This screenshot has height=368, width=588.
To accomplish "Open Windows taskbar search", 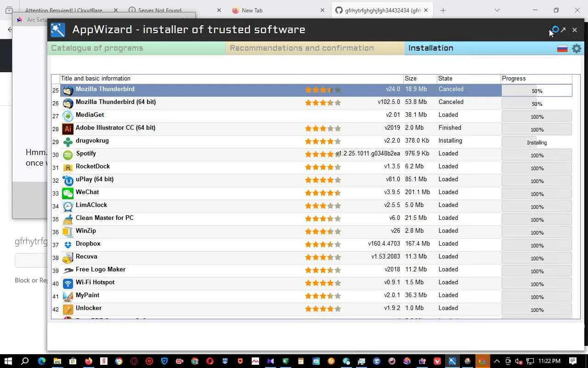I will pyautogui.click(x=25, y=361).
